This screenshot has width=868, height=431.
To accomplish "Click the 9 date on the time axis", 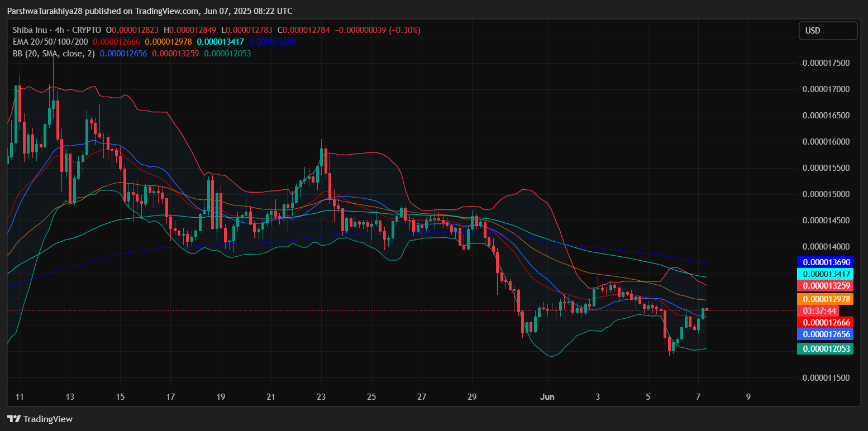I will [x=748, y=397].
